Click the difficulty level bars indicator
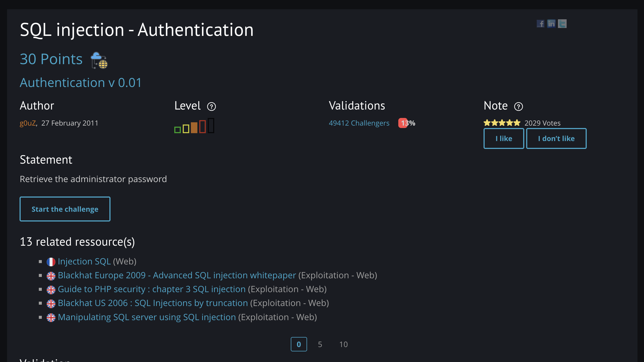The image size is (644, 362). coord(194,126)
